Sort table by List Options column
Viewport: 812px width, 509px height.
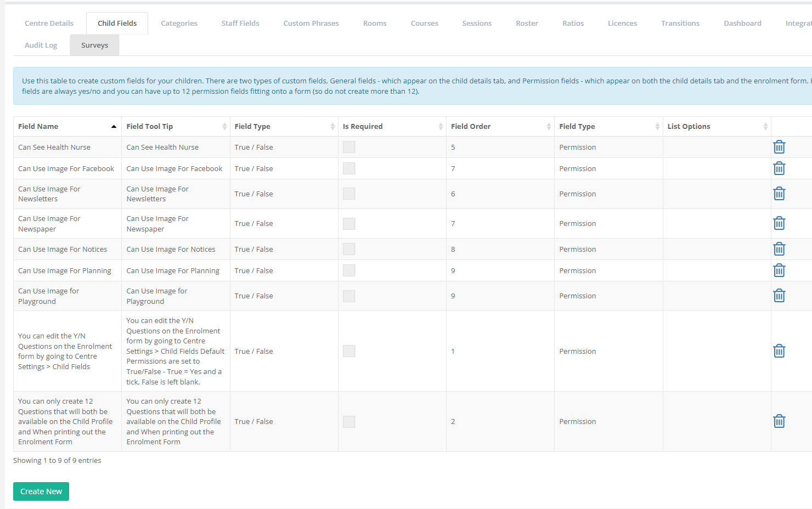(717, 126)
